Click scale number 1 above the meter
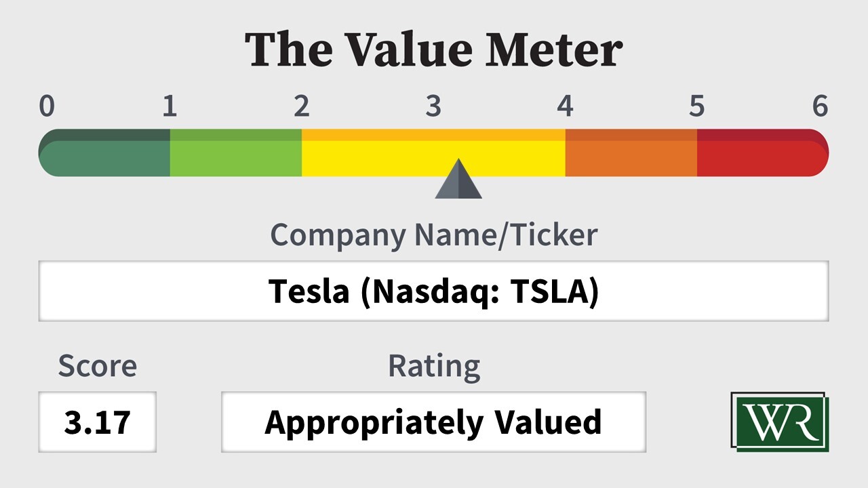This screenshot has height=488, width=868. click(x=170, y=106)
